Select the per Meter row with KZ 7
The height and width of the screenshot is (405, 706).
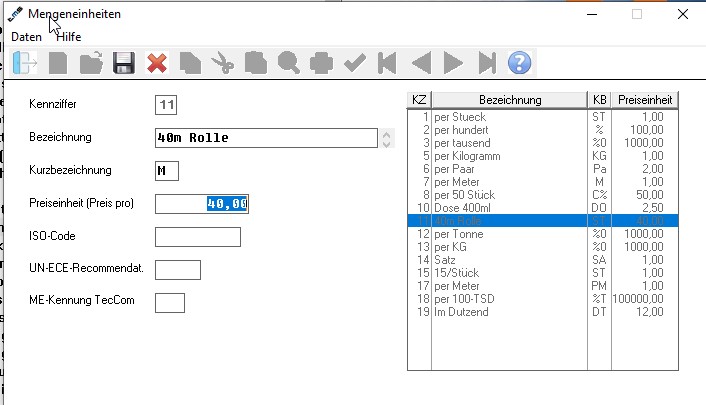543,182
